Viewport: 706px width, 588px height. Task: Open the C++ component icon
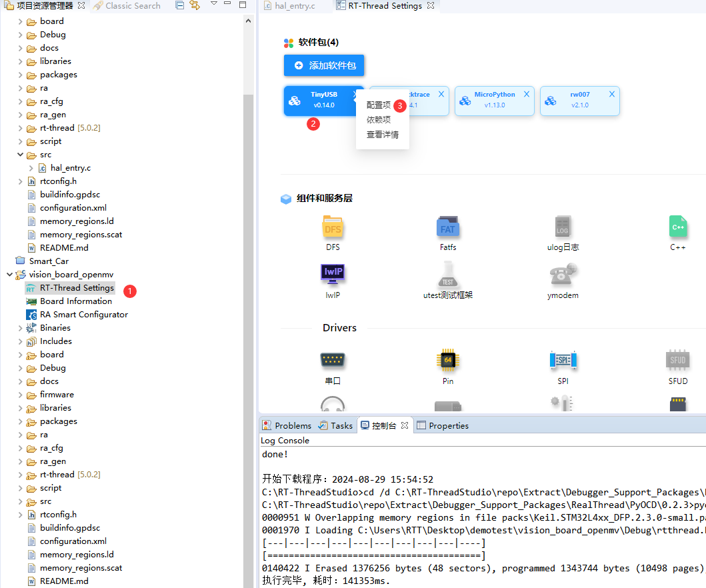677,227
